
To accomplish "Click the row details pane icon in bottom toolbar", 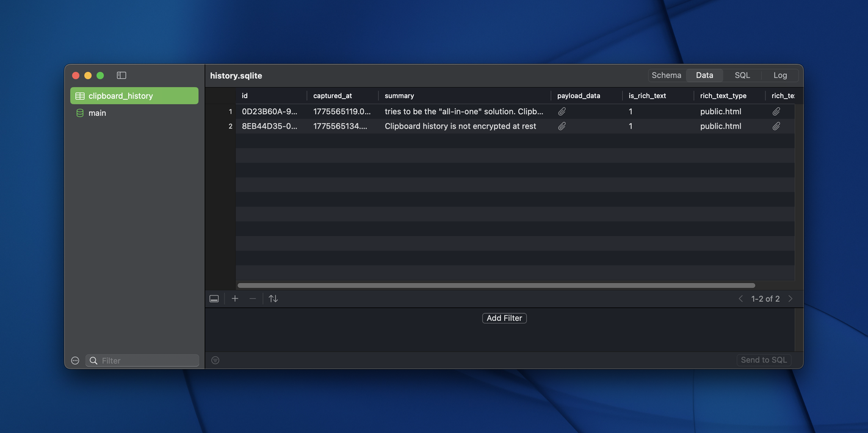I will coord(213,298).
